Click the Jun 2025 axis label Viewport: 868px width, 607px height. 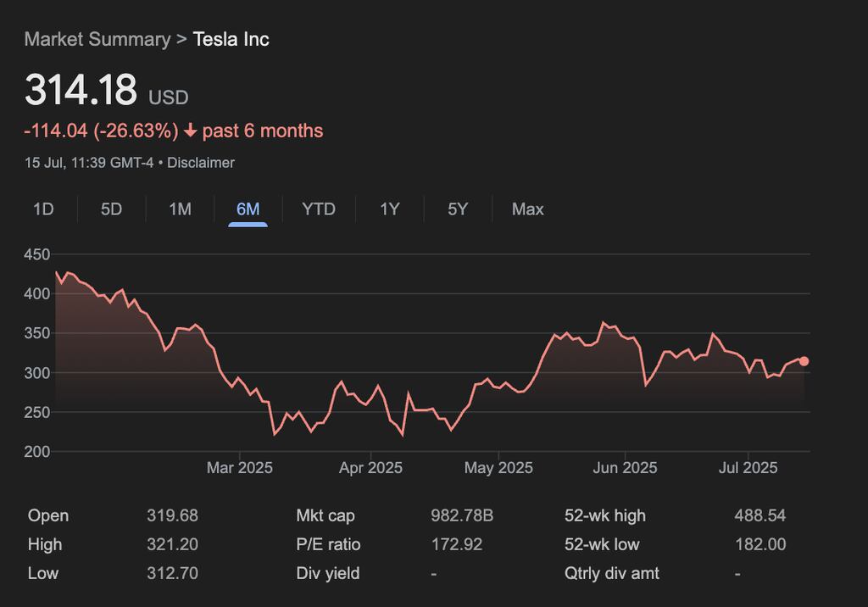coord(625,468)
